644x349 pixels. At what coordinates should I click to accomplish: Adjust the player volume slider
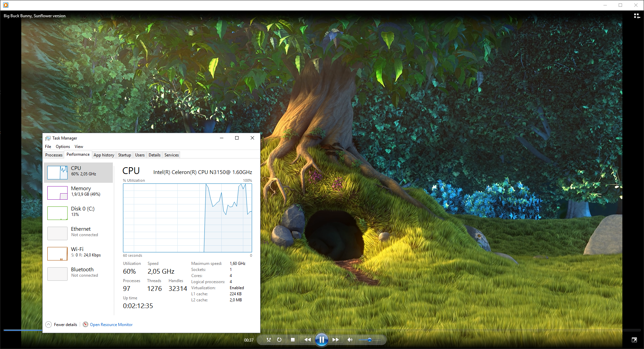click(x=370, y=340)
